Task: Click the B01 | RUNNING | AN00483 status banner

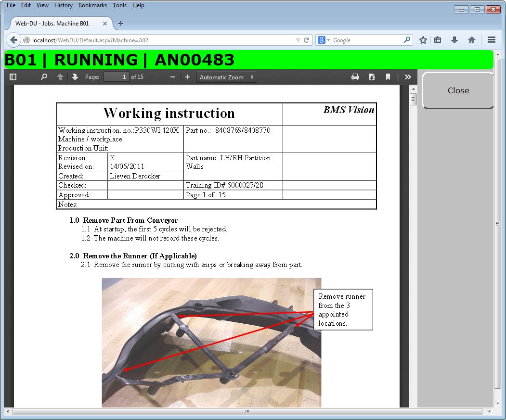Action: point(249,60)
